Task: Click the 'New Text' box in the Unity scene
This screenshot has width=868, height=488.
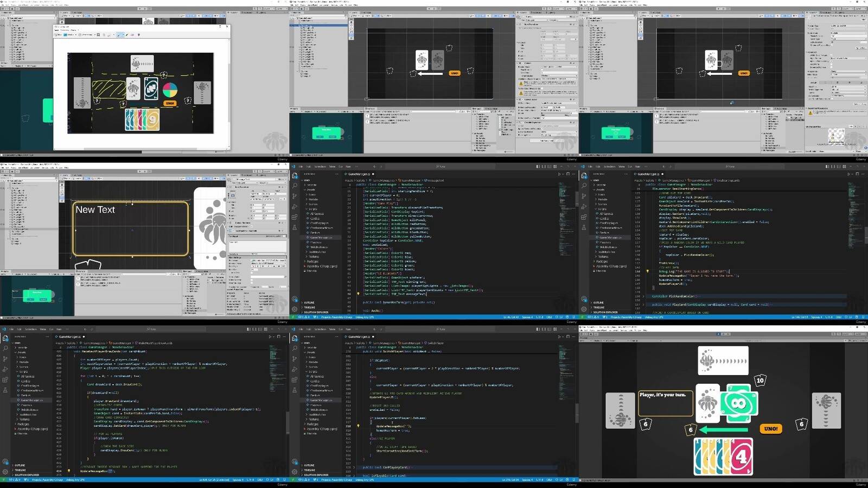Action: pyautogui.click(x=130, y=228)
